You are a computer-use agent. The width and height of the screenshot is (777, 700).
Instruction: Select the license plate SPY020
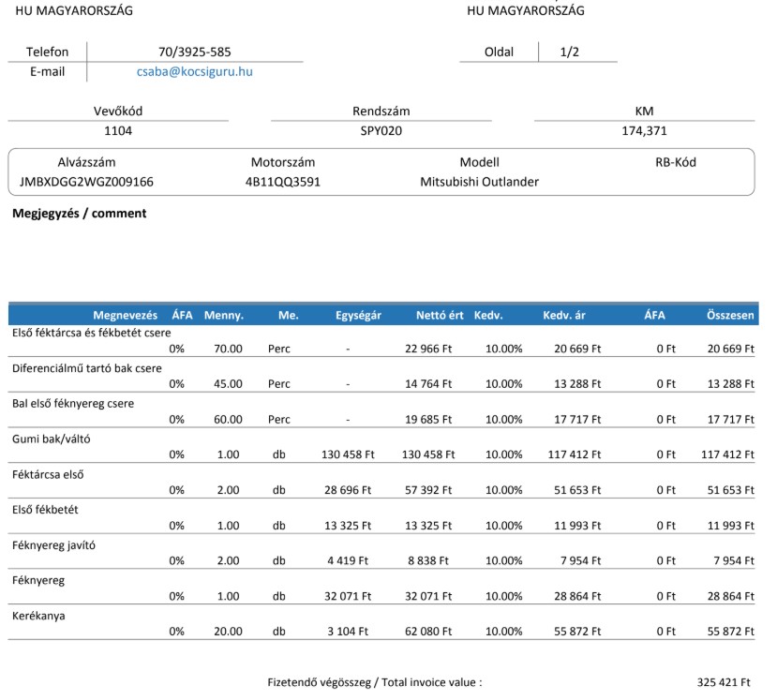[381, 131]
